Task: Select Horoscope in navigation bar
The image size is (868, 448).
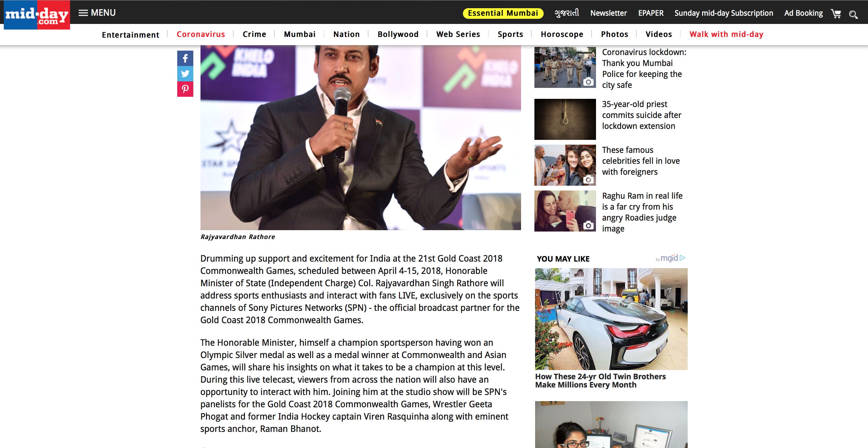Action: [x=562, y=34]
